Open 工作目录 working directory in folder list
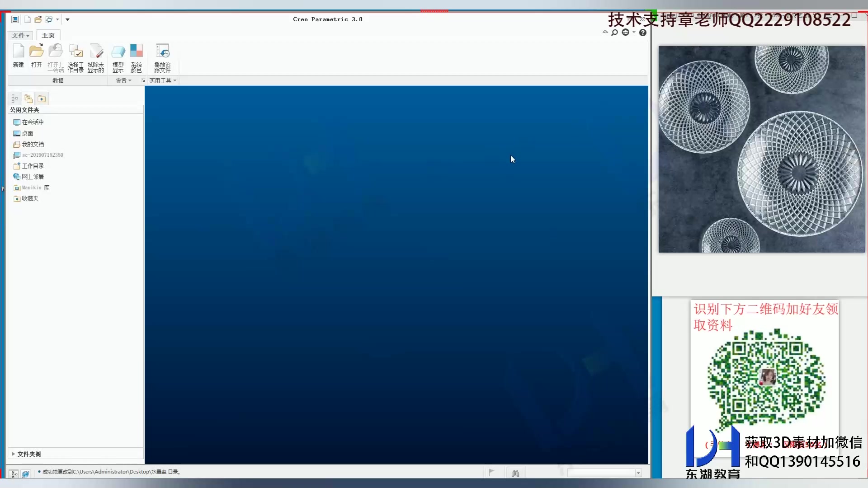The height and width of the screenshot is (488, 868). pos(33,166)
